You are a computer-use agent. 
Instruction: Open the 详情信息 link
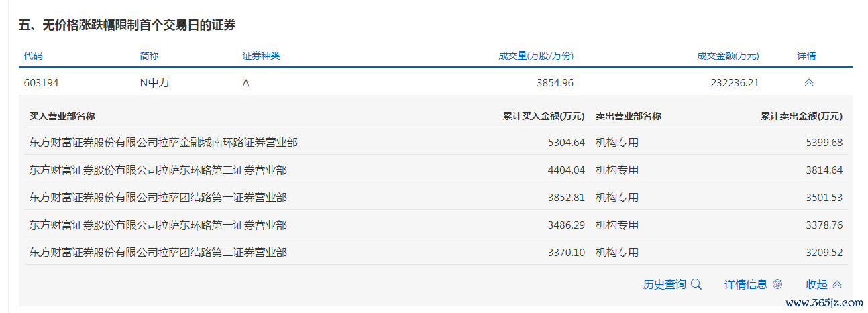(x=745, y=284)
